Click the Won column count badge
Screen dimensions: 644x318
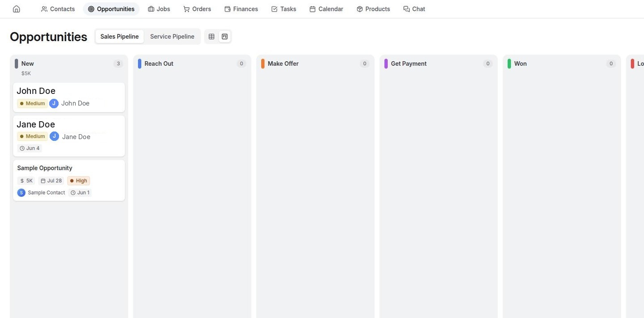[611, 64]
